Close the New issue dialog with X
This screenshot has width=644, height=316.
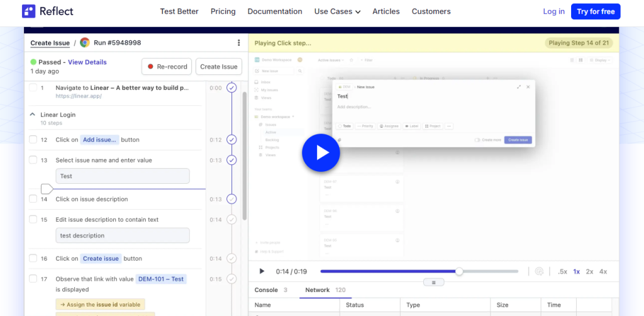click(528, 87)
